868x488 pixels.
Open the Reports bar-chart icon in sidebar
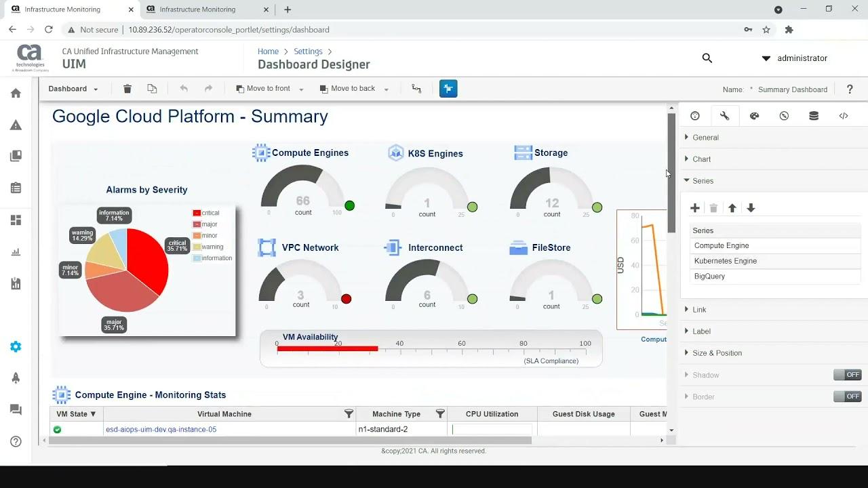16,252
